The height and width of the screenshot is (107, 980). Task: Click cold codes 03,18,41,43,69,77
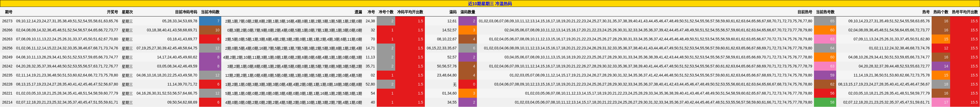(x=182, y=39)
